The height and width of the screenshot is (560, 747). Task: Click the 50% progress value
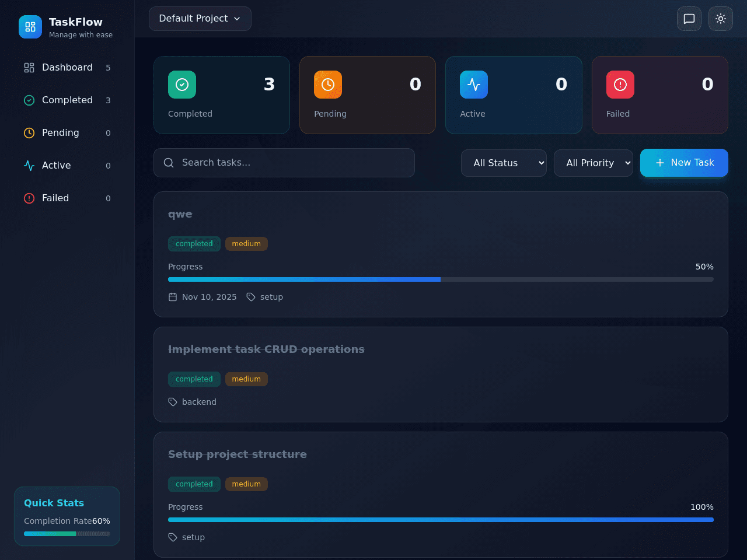[704, 267]
